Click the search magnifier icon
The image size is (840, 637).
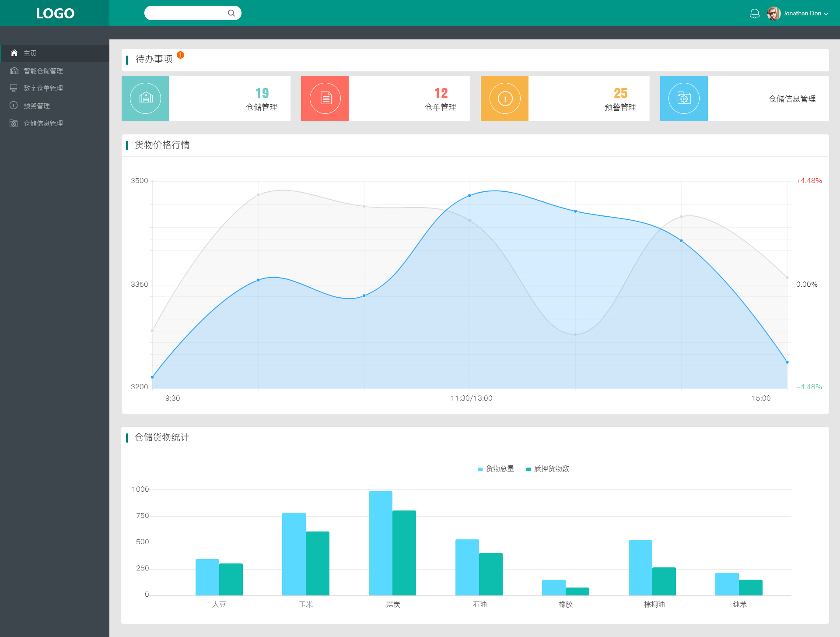click(x=231, y=13)
